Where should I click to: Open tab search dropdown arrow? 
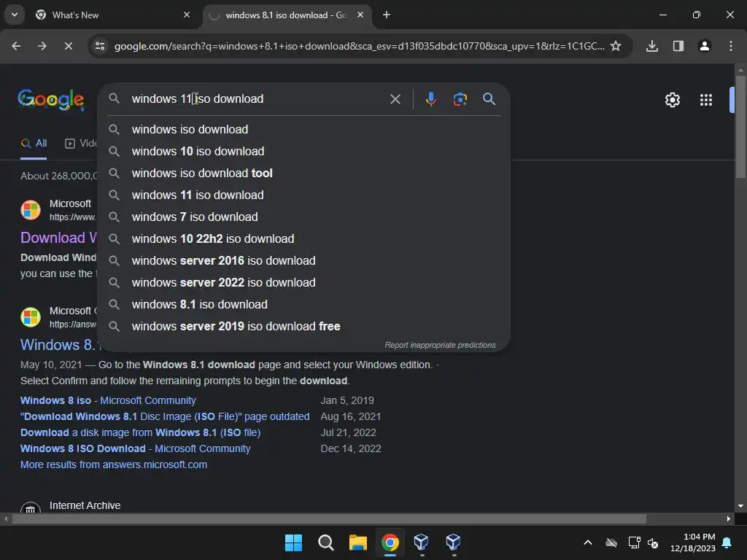pyautogui.click(x=15, y=15)
